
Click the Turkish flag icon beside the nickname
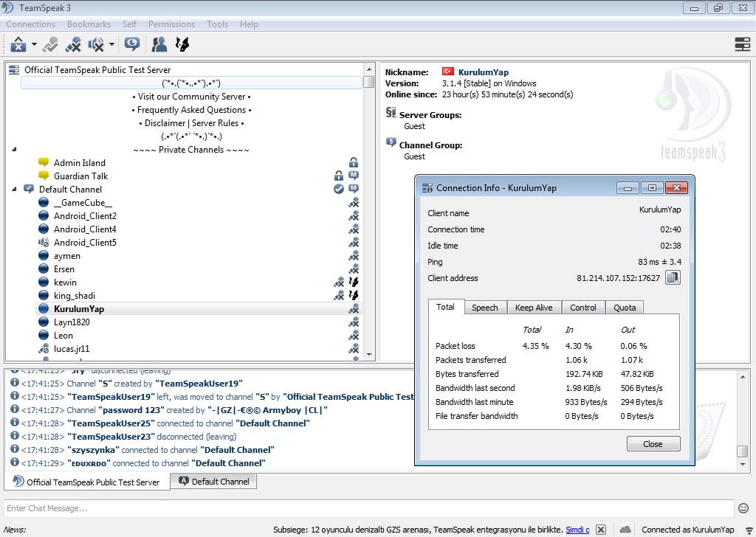tap(448, 72)
